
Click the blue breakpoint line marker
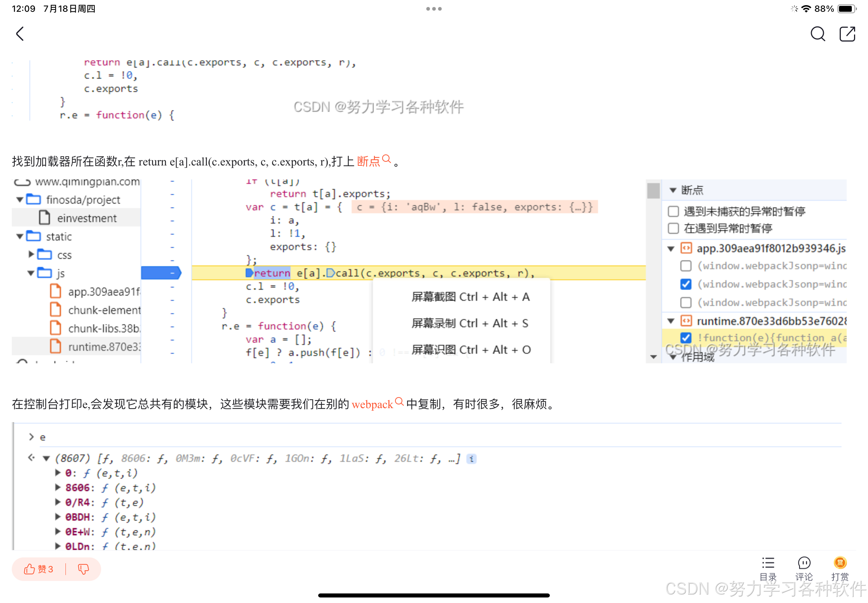161,273
